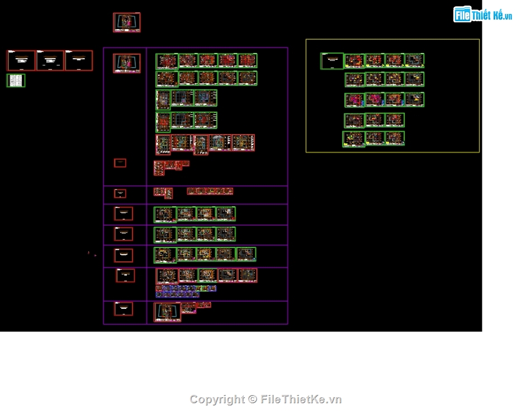
Task: Select the red title sheet in the third purple row
Action: pyautogui.click(x=124, y=214)
